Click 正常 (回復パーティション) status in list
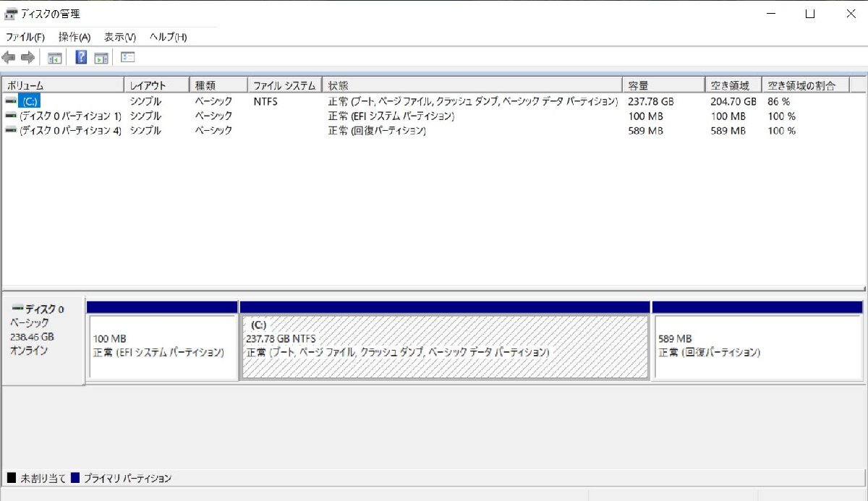 377,131
